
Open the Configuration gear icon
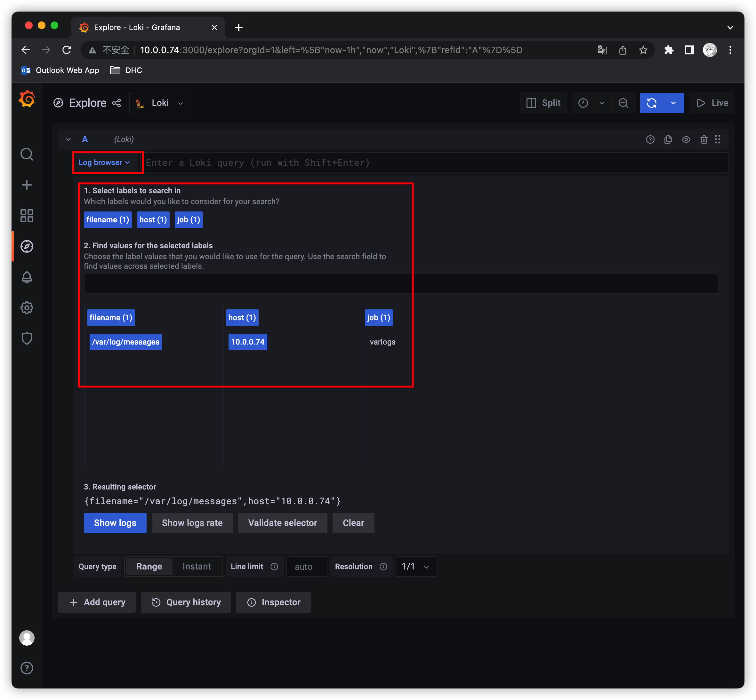pyautogui.click(x=27, y=307)
